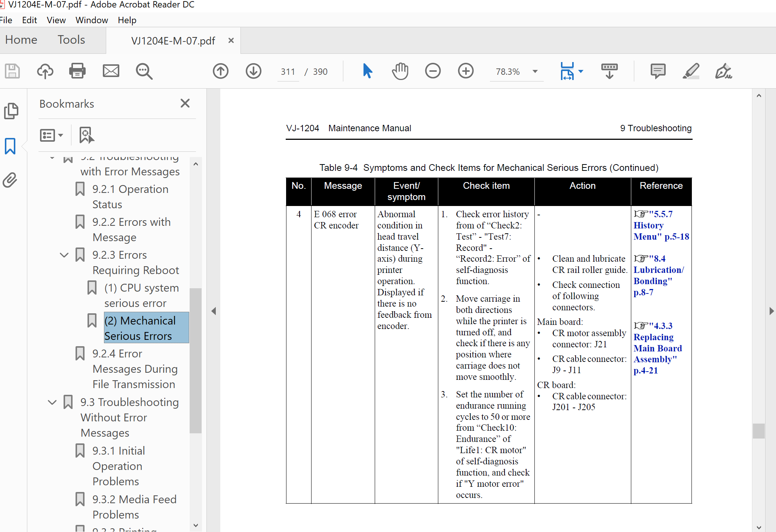Open bookmark 9.2.4 Error Messages During File Transmission
The image size is (776, 532).
[x=135, y=369]
